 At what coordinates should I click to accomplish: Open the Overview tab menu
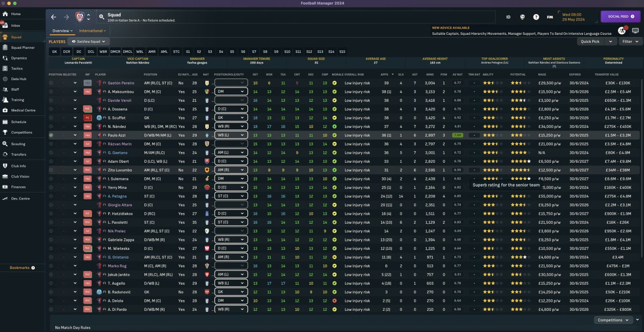click(62, 31)
